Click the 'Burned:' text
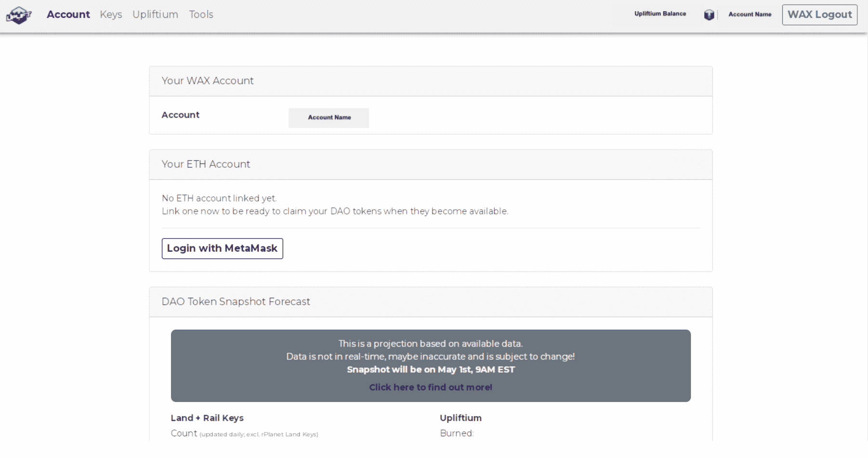Image resolution: width=868 pixels, height=458 pixels. [457, 433]
